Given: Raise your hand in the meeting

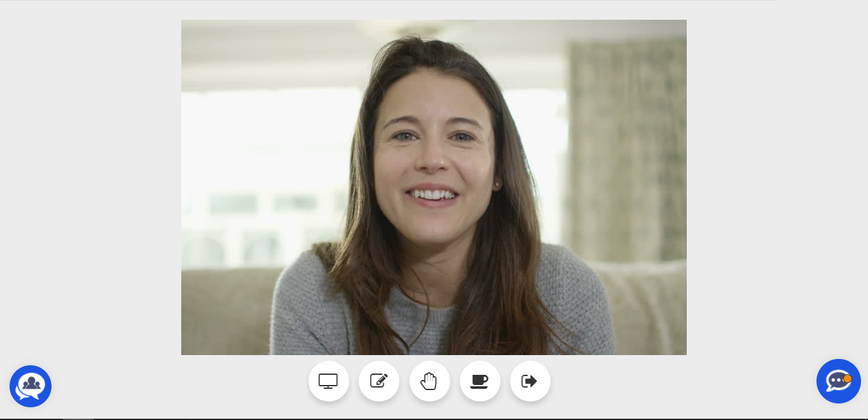Looking at the screenshot, I should click(430, 381).
